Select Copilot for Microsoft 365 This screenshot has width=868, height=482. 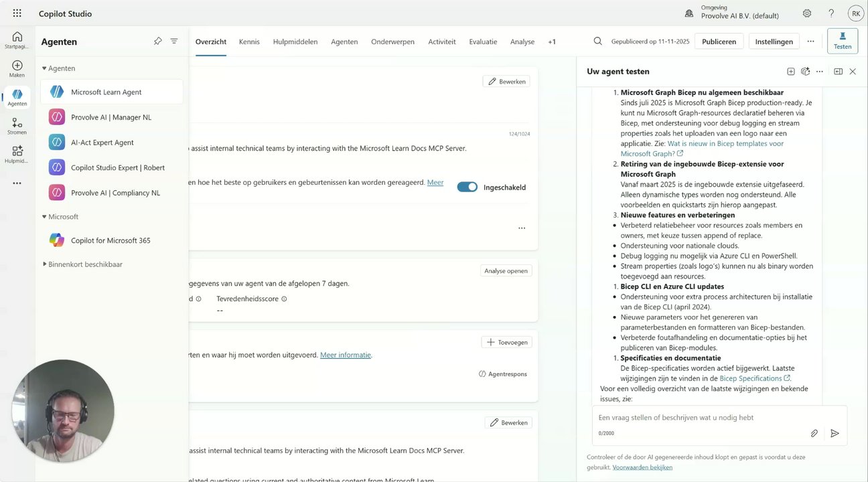(x=112, y=240)
